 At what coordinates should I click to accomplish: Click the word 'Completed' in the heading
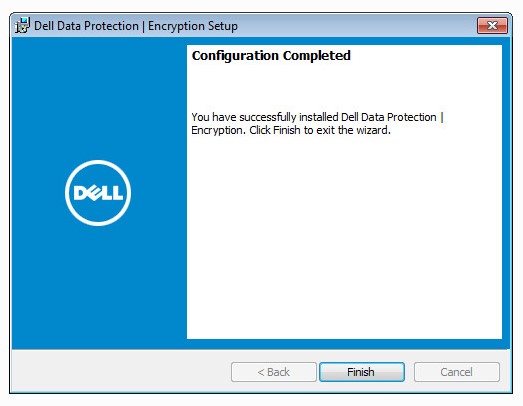[x=317, y=55]
